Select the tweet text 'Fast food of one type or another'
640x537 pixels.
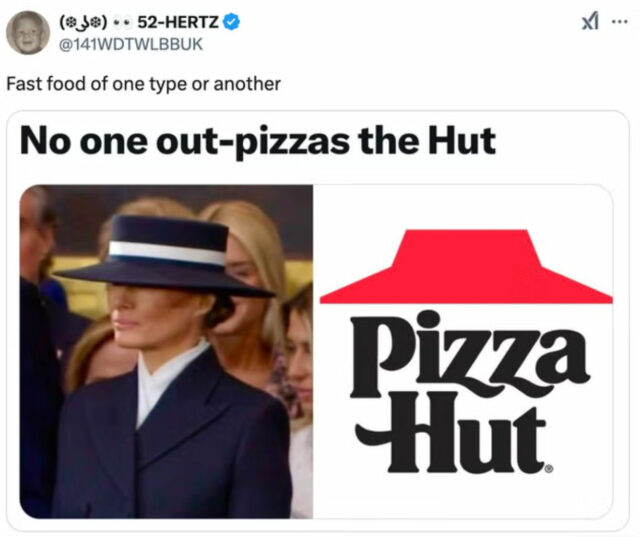click(x=143, y=84)
